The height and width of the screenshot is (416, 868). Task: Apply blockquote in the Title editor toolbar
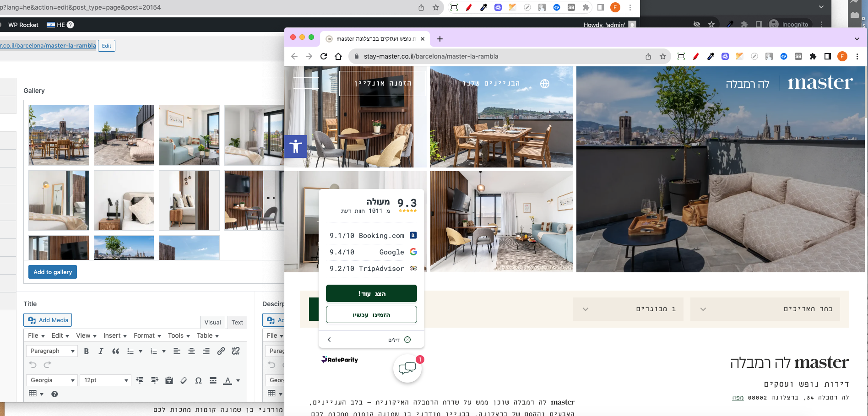pyautogui.click(x=116, y=351)
